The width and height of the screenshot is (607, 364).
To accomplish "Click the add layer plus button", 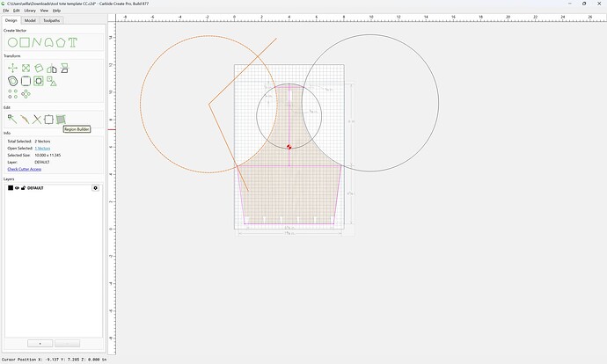I will coord(40,344).
